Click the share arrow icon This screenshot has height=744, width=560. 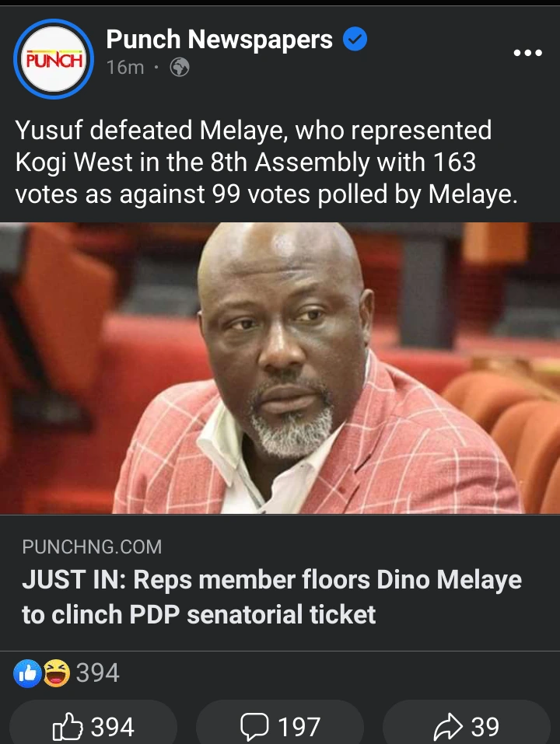pyautogui.click(x=448, y=726)
